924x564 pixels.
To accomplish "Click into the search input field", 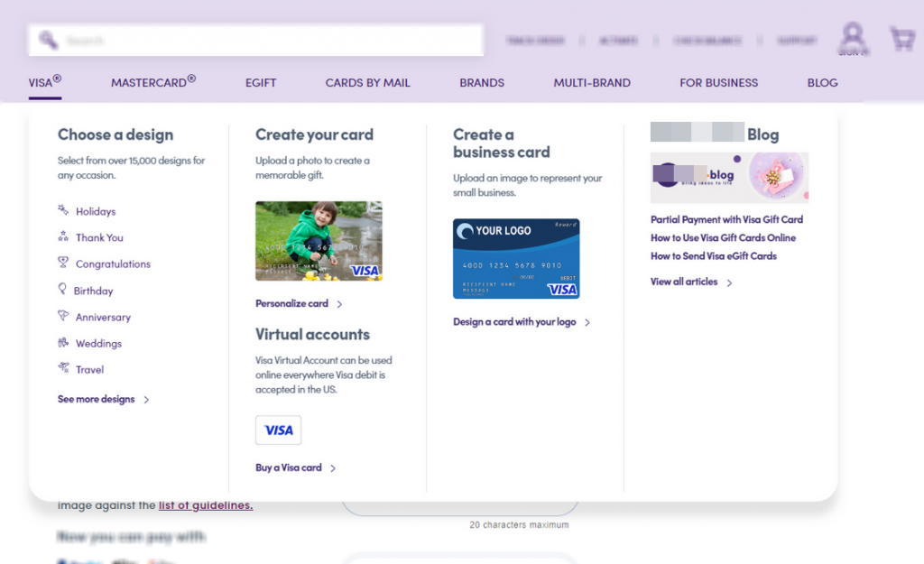I will click(255, 40).
